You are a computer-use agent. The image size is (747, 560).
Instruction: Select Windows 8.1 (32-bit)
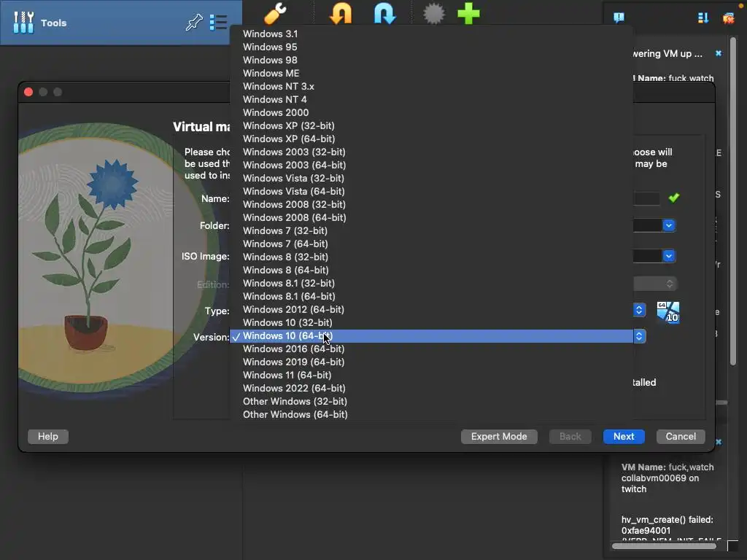(x=431, y=283)
